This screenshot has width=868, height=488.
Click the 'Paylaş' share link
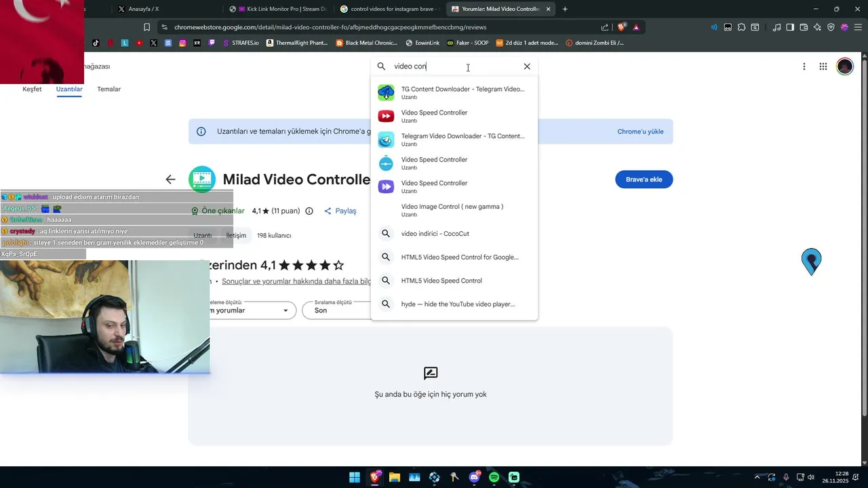pyautogui.click(x=340, y=211)
